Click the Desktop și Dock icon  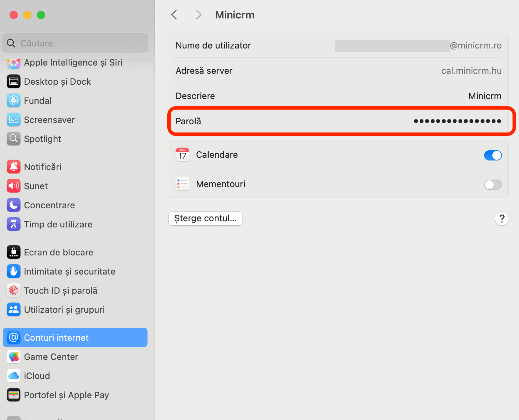pos(14,82)
